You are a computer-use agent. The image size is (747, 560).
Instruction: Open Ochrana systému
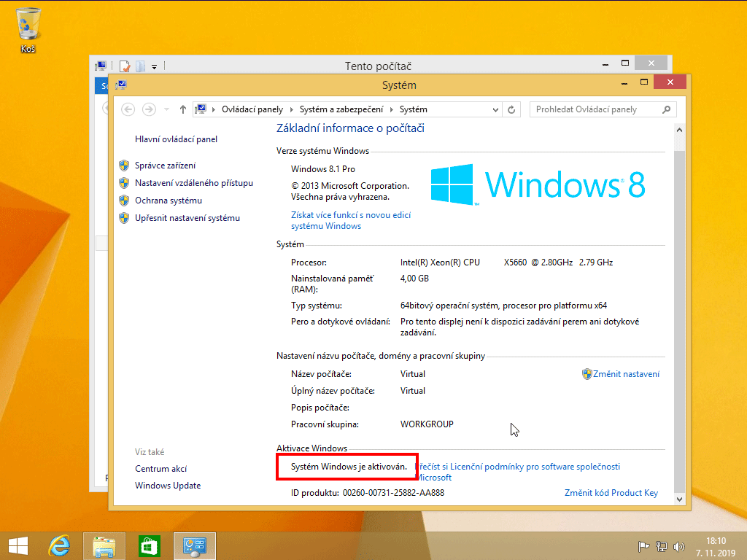[x=169, y=201]
